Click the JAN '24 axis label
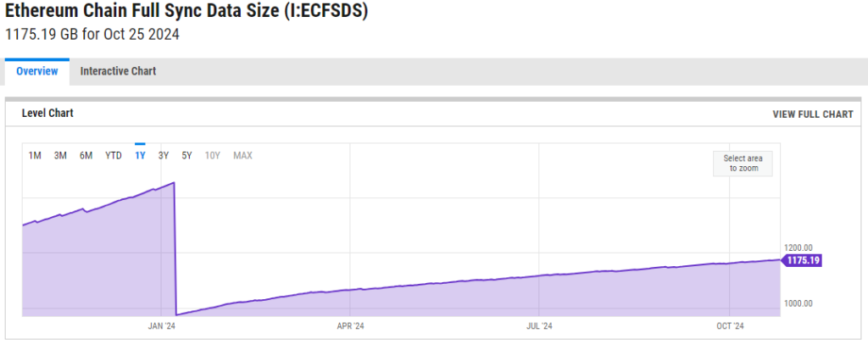868x350 pixels. coord(162,326)
